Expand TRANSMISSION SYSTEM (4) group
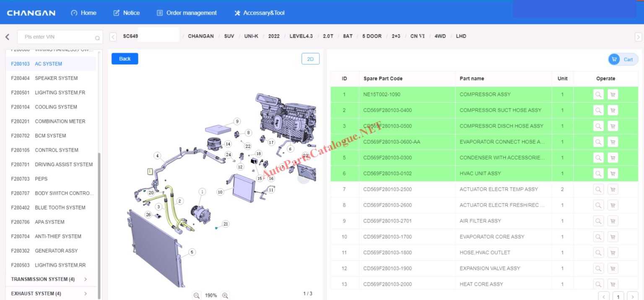The height and width of the screenshot is (300, 644). click(x=43, y=279)
